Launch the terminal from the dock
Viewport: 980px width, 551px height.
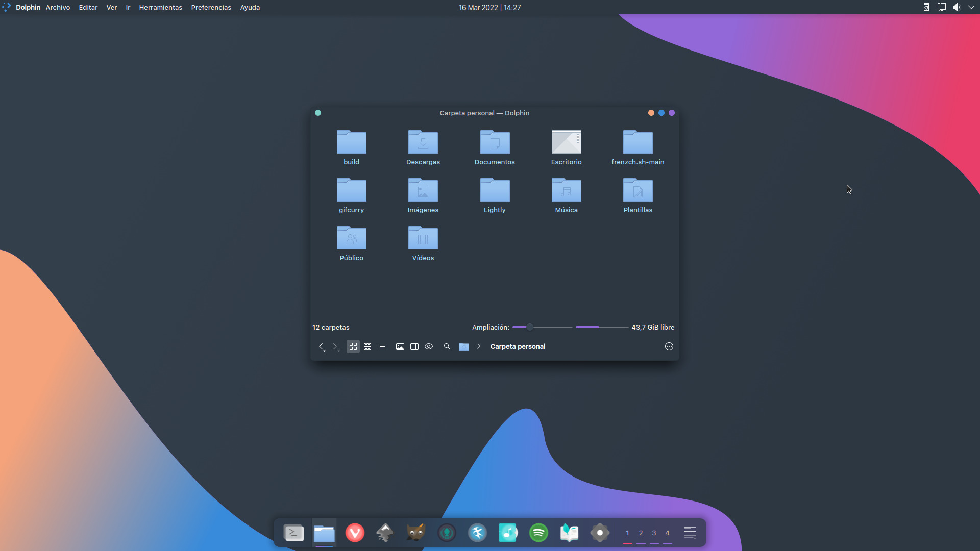[x=294, y=533]
